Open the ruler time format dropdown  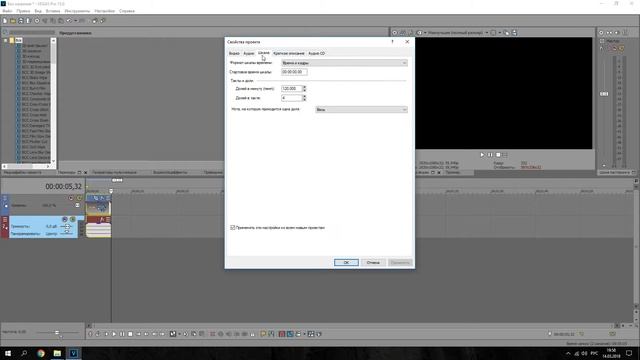pyautogui.click(x=344, y=63)
